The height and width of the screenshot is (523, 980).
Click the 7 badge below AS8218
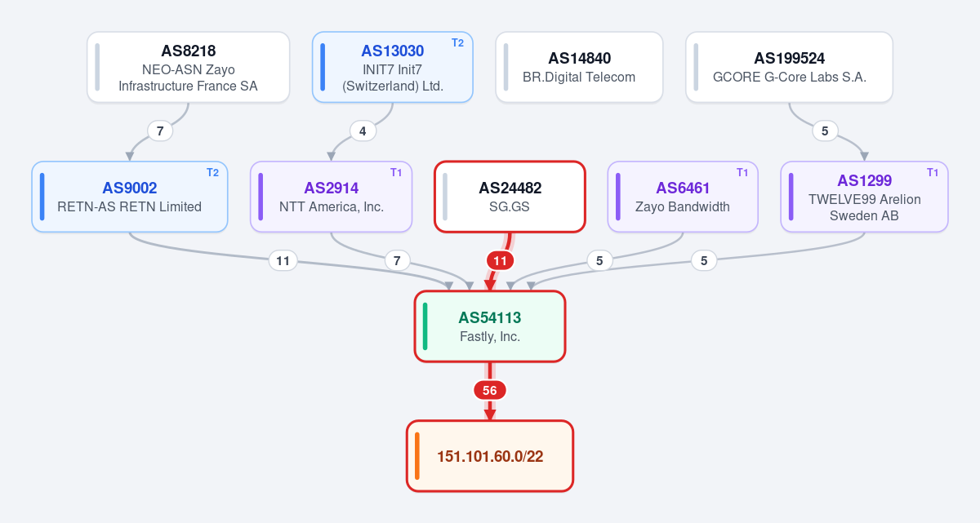tap(160, 131)
